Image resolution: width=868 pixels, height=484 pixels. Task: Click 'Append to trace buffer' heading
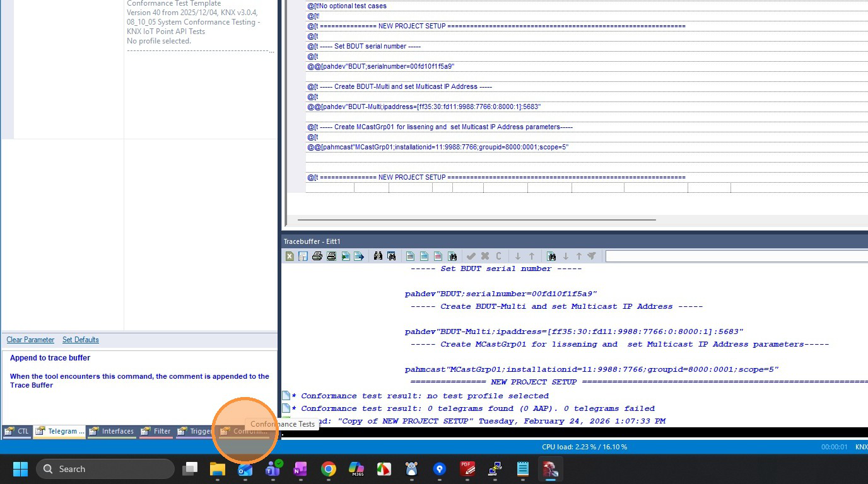click(50, 358)
